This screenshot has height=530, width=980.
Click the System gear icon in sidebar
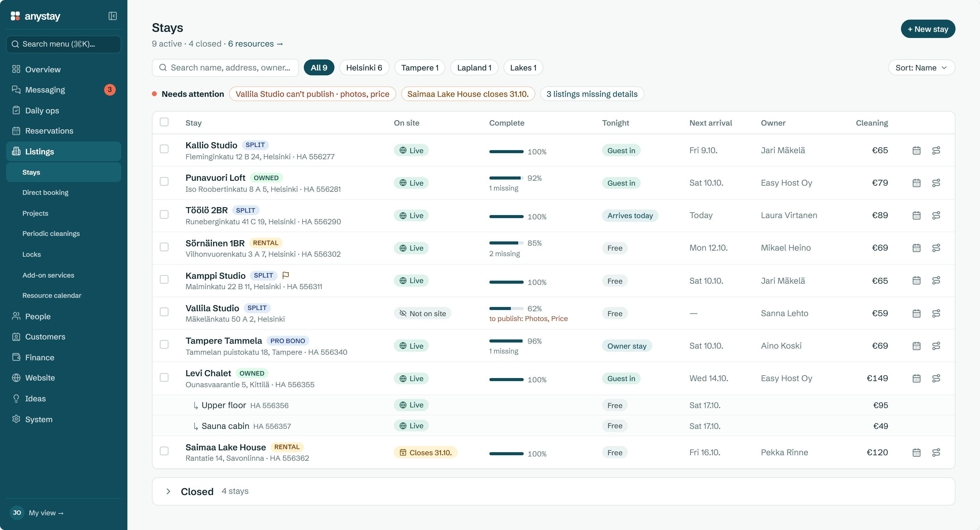coord(16,419)
